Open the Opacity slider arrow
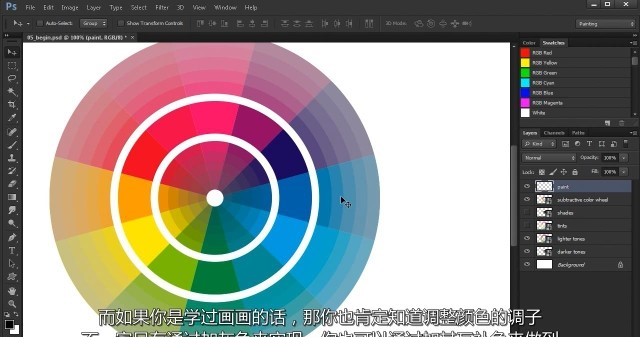Screen dimensions: 640x360 (624, 158)
